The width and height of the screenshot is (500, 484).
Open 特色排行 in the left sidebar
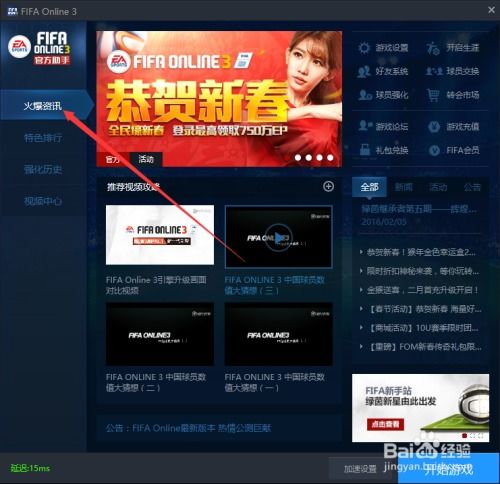point(43,138)
